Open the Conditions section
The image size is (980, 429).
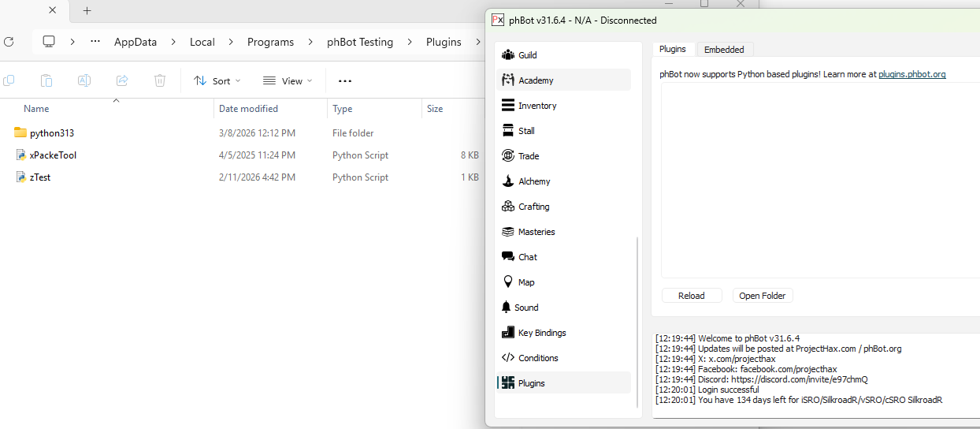point(537,358)
